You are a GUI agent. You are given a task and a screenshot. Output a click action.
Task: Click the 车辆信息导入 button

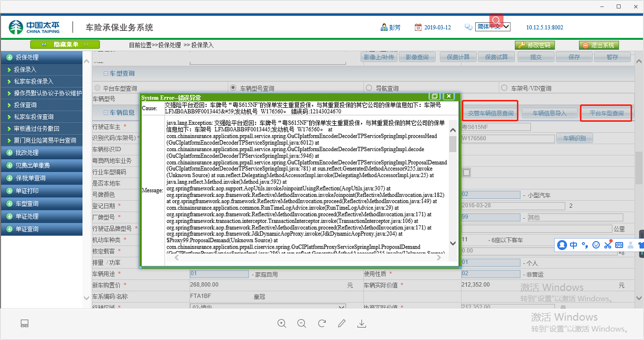(x=549, y=113)
